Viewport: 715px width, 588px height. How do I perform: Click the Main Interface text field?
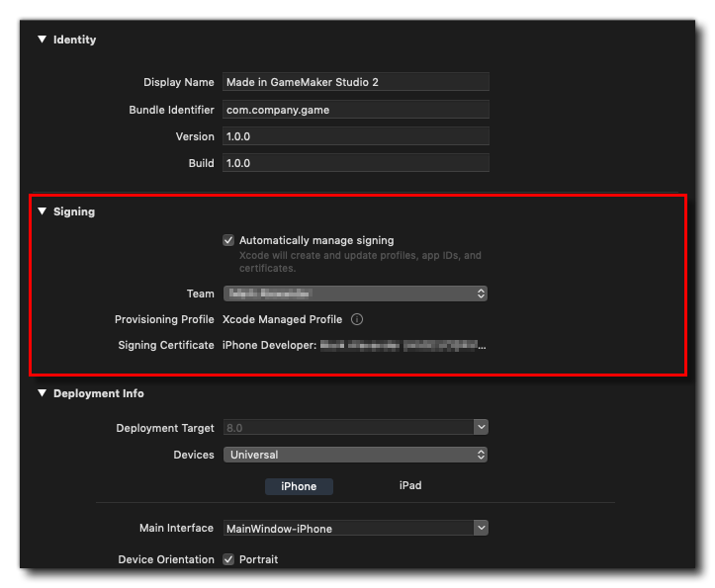[346, 529]
